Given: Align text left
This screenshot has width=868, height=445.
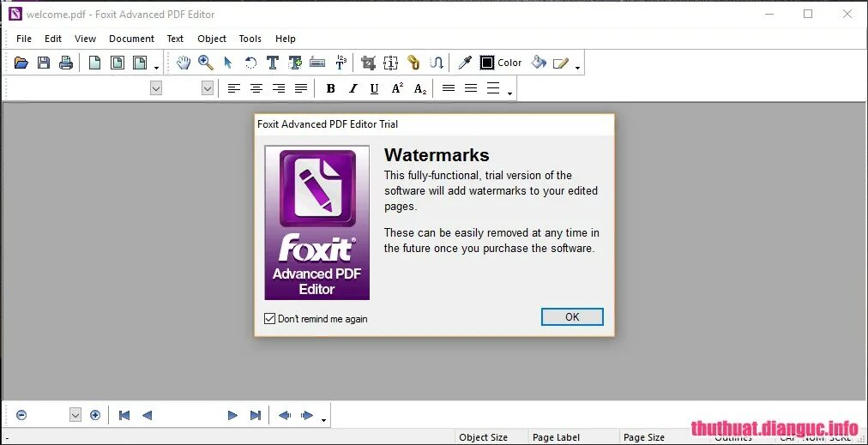Looking at the screenshot, I should point(234,88).
